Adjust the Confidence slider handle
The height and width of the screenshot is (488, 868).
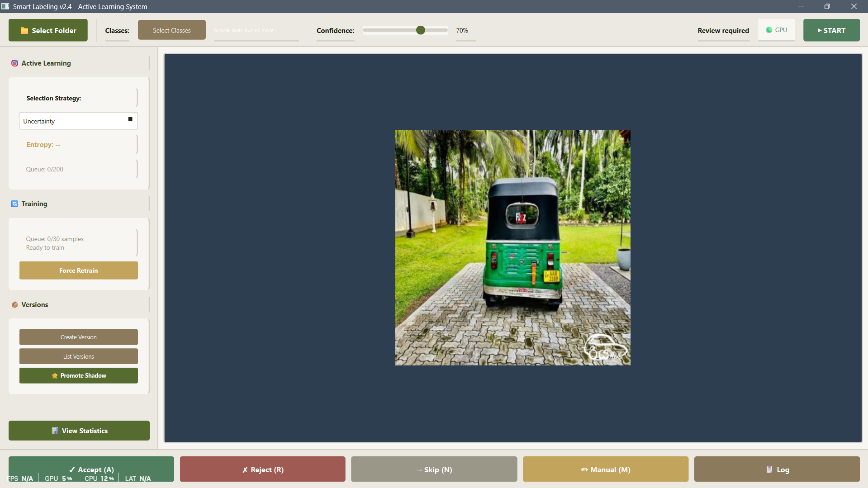coord(421,30)
